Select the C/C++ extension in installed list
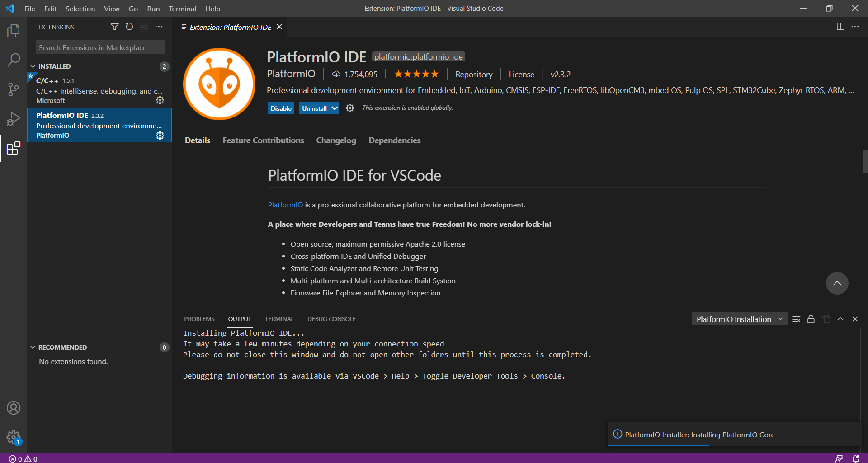868x463 pixels. click(99, 90)
